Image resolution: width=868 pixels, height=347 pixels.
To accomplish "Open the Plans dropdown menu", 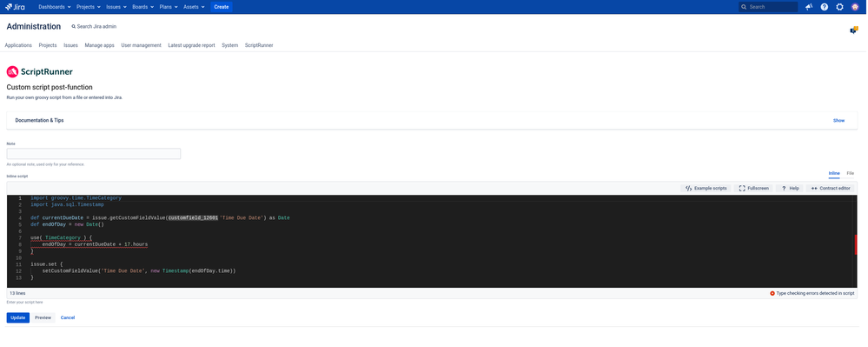I will click(x=169, y=7).
